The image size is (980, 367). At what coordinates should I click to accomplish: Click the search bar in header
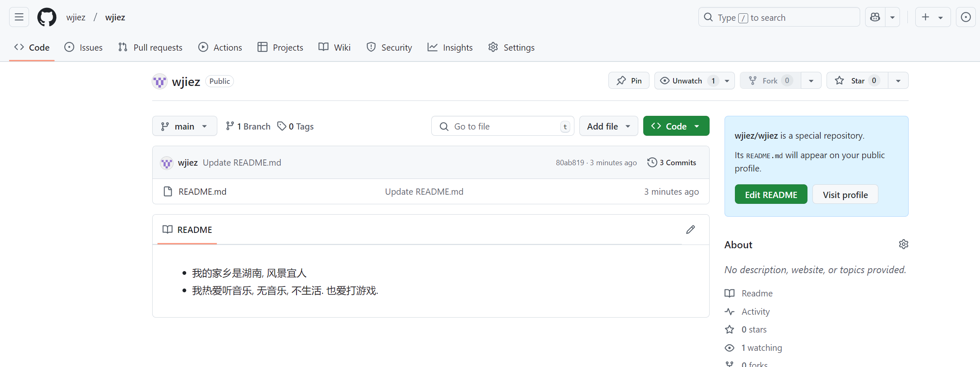[779, 17]
